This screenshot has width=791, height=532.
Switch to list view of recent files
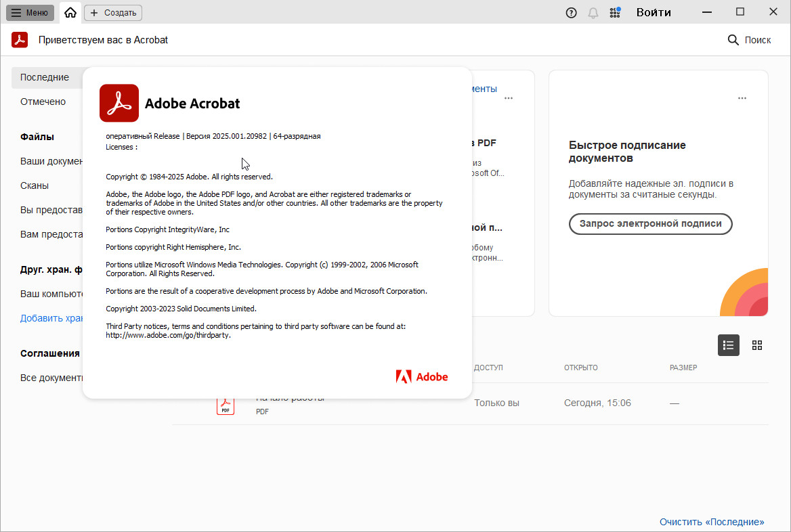(x=729, y=345)
